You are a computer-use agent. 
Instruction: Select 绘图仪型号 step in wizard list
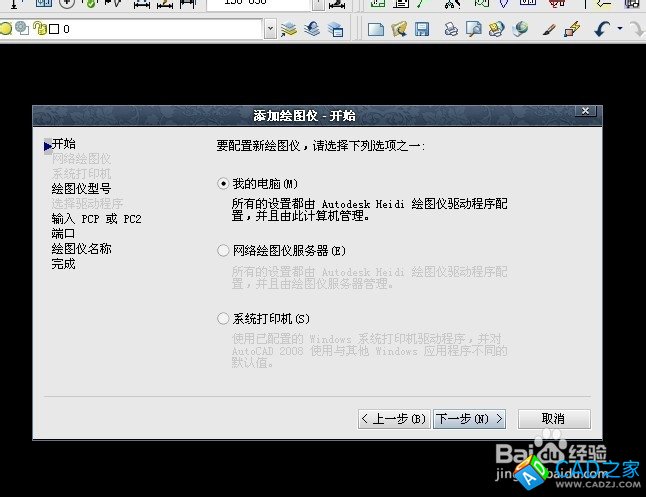(x=81, y=187)
